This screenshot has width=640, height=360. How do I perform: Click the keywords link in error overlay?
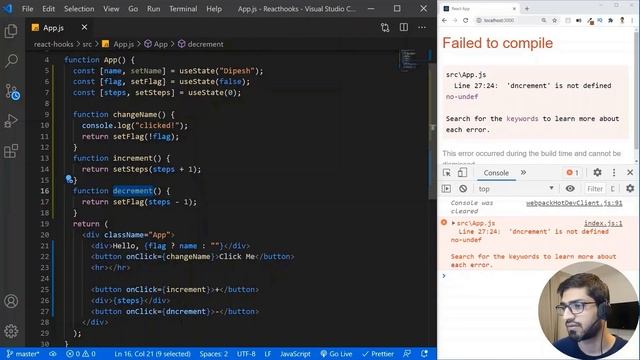click(522, 119)
